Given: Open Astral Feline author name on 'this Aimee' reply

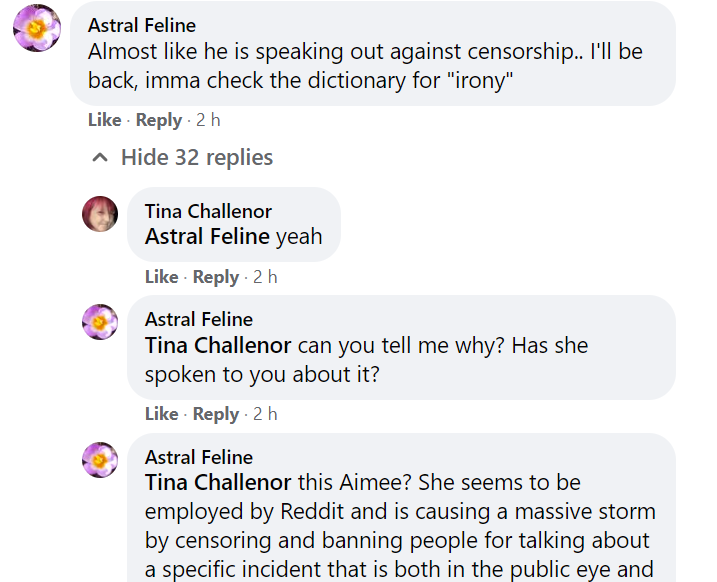Looking at the screenshot, I should tap(198, 458).
